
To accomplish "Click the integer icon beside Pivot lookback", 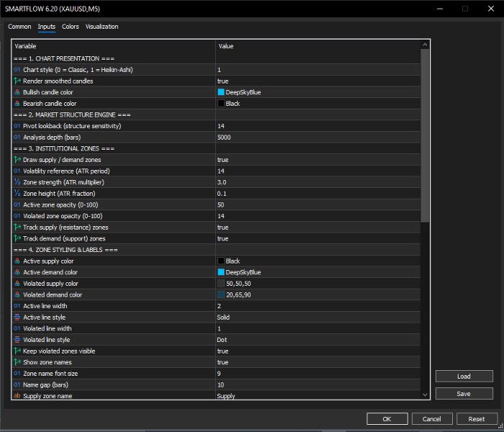I will 17,126.
